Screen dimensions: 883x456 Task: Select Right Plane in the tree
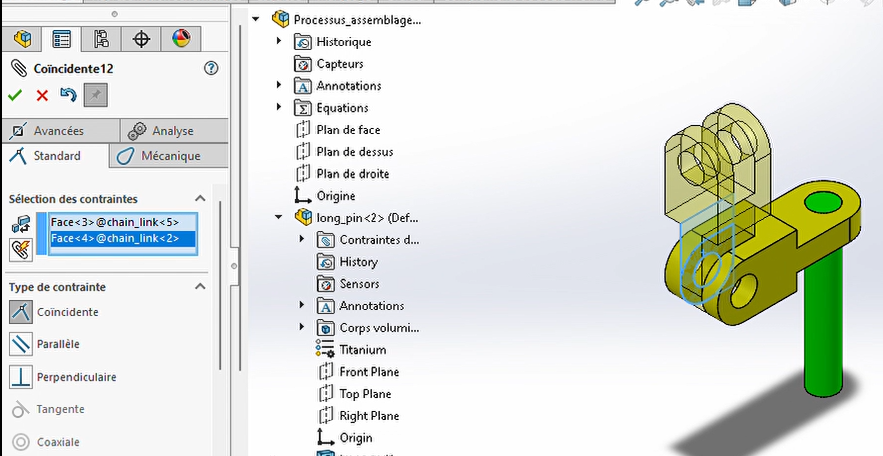coord(369,416)
